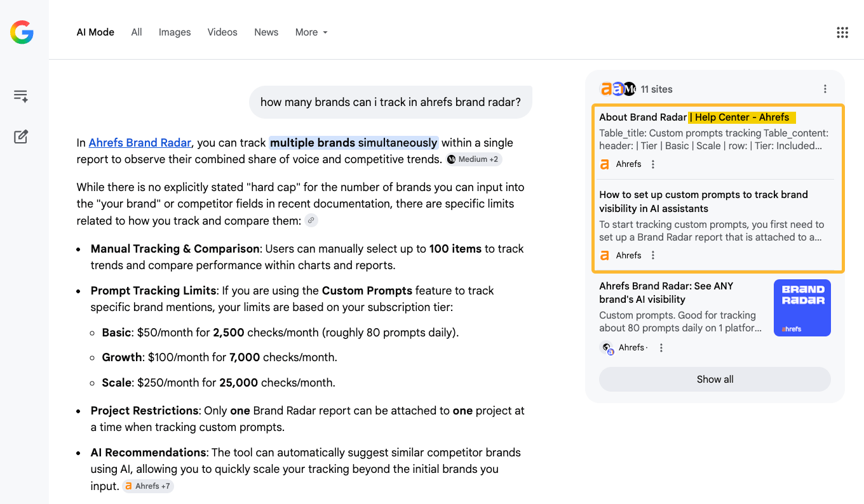This screenshot has height=504, width=864.
Task: Click the stacked favicons next to 11 sites
Action: pos(617,89)
